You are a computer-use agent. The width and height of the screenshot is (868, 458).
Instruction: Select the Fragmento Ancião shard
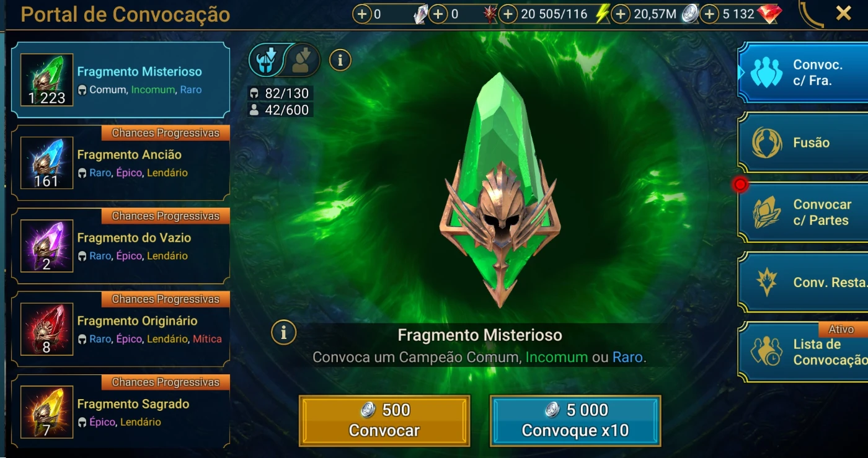pos(120,163)
